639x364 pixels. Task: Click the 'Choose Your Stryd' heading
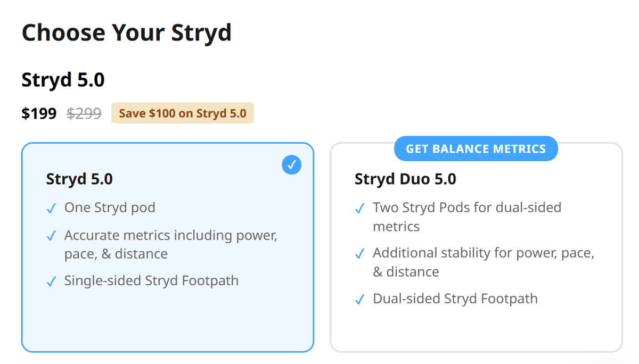pyautogui.click(x=126, y=33)
